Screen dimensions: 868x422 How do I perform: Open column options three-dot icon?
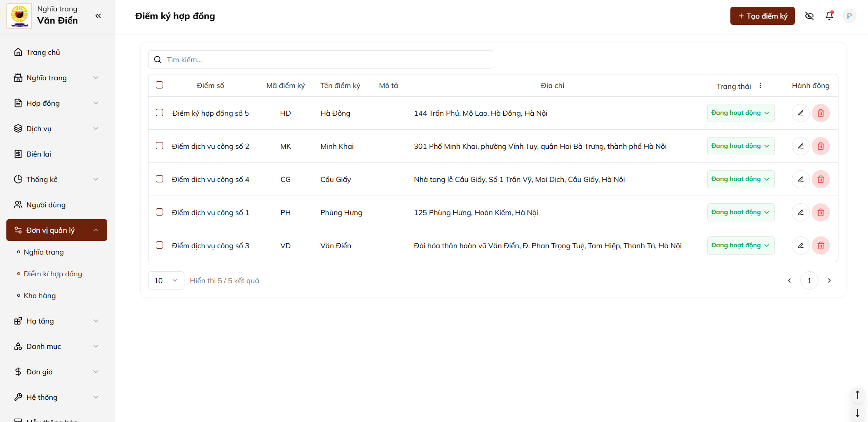(760, 85)
